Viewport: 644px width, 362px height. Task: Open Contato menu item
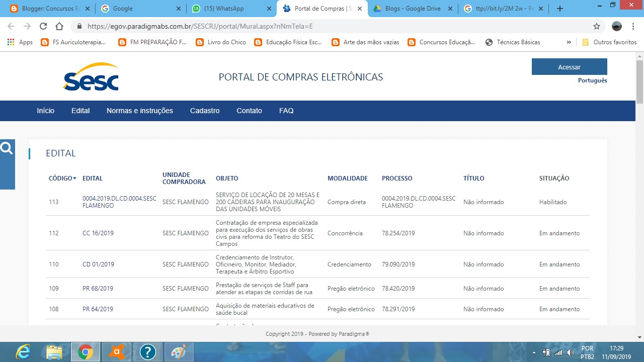coord(249,111)
